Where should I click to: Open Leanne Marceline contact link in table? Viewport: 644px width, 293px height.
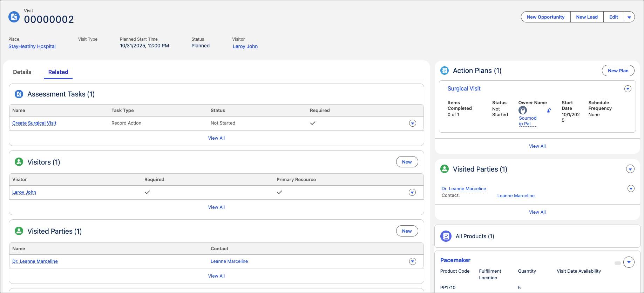coord(229,261)
